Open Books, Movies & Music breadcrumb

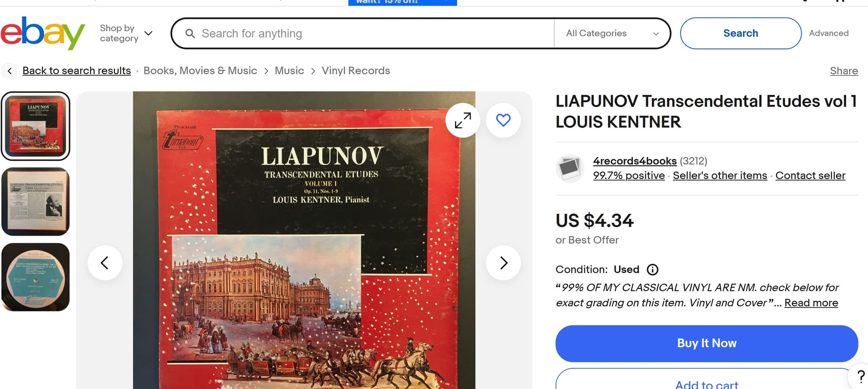click(200, 71)
